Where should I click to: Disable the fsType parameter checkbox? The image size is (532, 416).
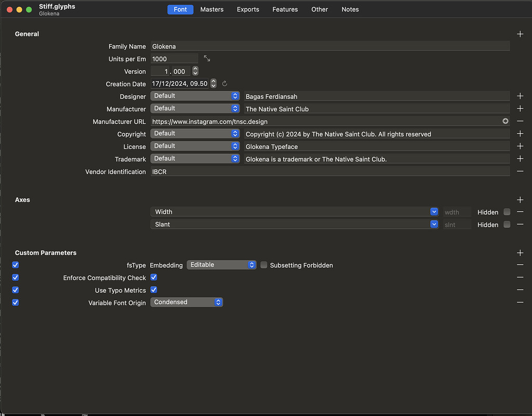pos(15,265)
